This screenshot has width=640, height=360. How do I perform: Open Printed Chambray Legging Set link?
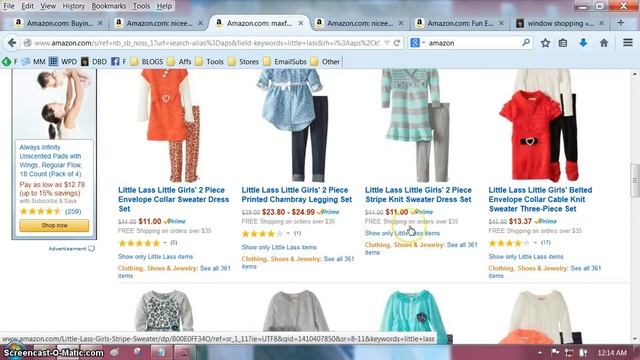(297, 195)
